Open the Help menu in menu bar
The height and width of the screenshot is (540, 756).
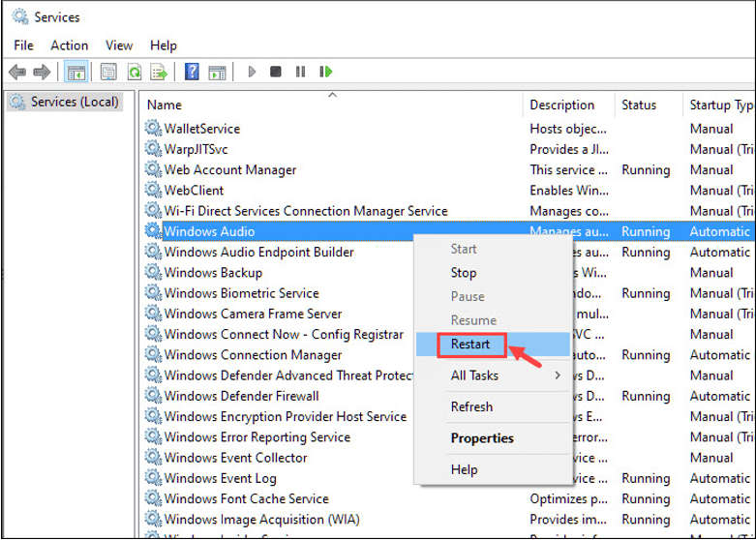164,45
